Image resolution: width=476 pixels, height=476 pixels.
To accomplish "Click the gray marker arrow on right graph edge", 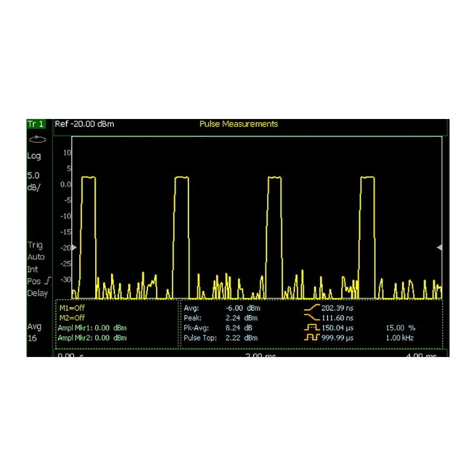I will 440,247.
